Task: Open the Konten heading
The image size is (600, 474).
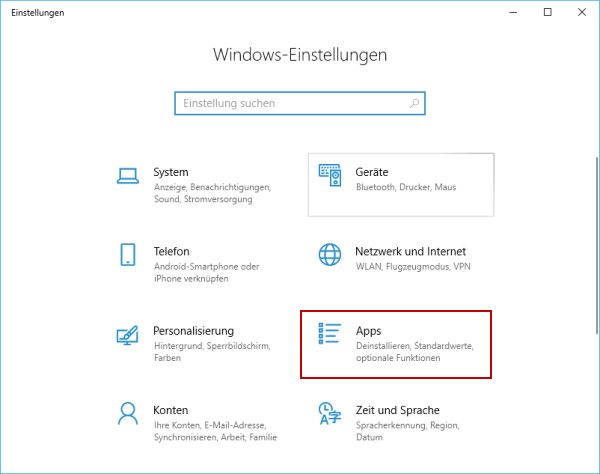Action: coord(170,410)
